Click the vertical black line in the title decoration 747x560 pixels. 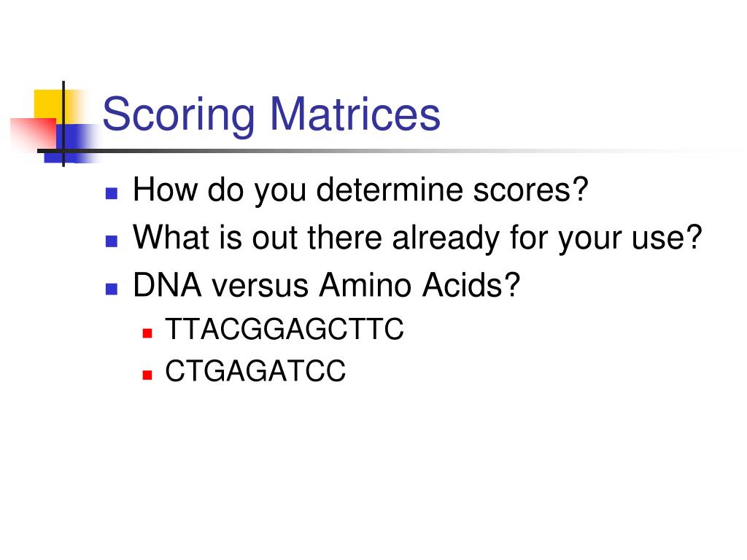[x=63, y=124]
